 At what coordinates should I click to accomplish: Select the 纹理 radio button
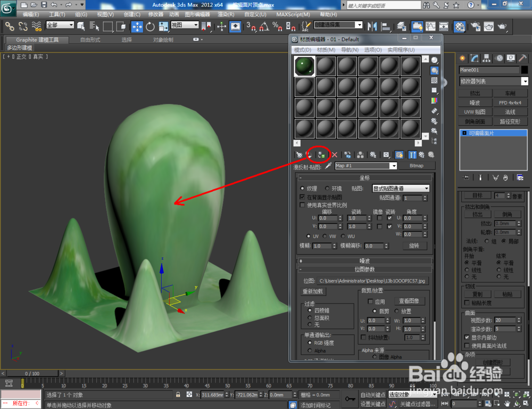302,188
